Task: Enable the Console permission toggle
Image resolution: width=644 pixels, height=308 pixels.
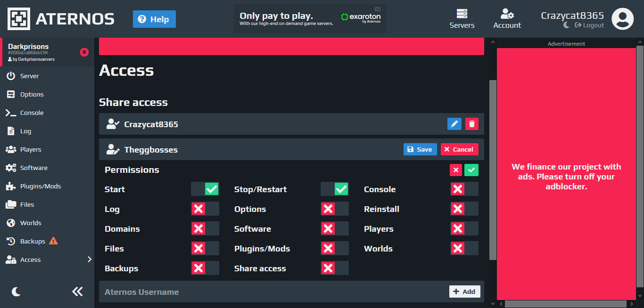Action: tap(464, 189)
